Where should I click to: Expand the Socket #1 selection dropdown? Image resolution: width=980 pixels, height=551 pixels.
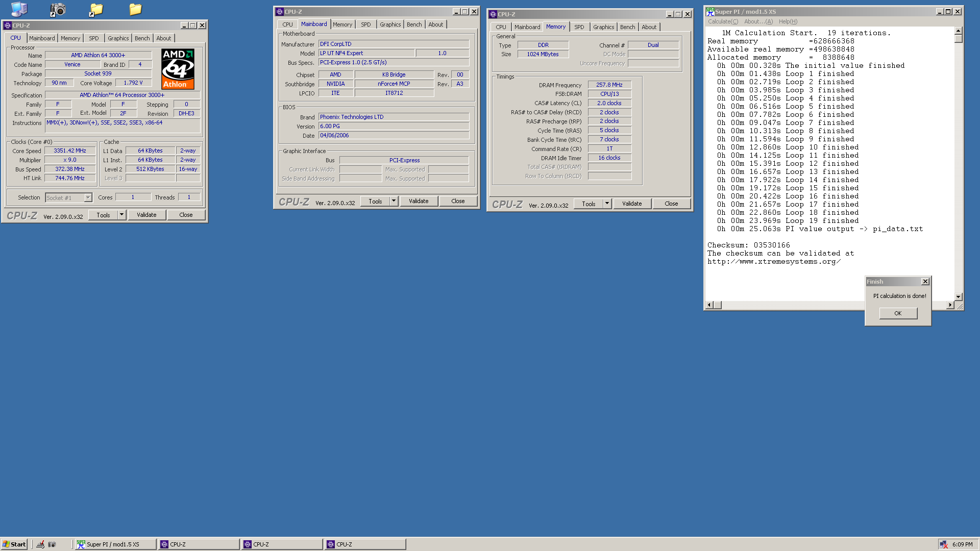[88, 197]
